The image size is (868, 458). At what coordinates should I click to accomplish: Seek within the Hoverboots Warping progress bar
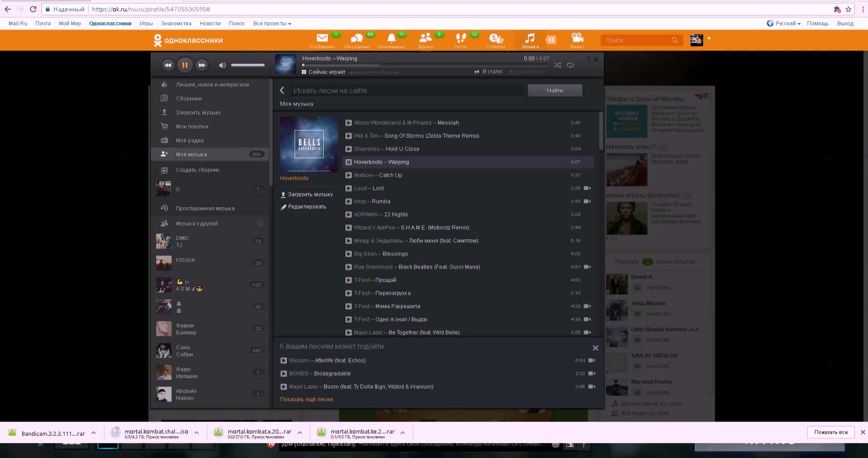426,65
